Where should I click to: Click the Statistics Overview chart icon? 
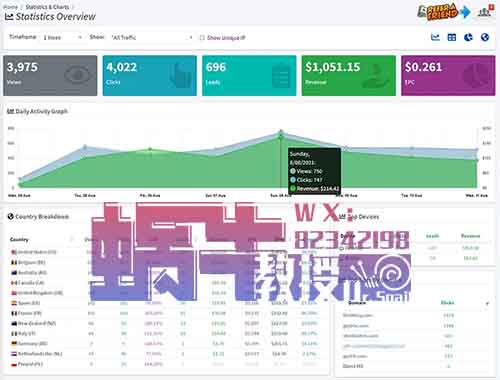[9, 16]
